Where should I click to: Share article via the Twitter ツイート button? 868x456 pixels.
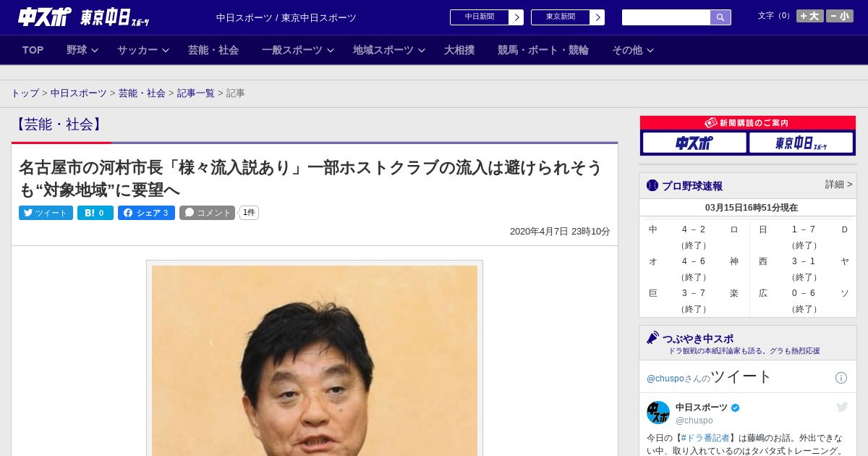tap(46, 213)
